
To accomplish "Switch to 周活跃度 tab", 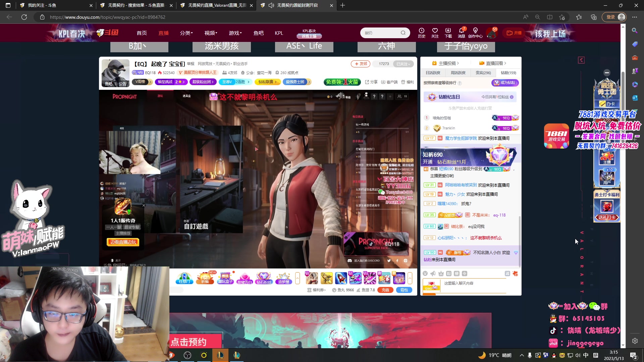I will tap(458, 73).
